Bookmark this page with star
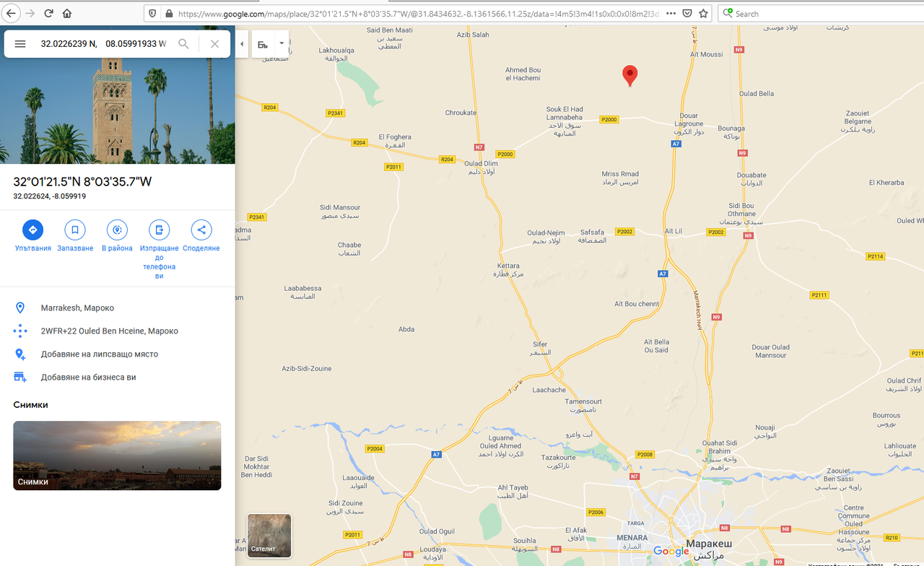924x566 pixels. [x=703, y=13]
